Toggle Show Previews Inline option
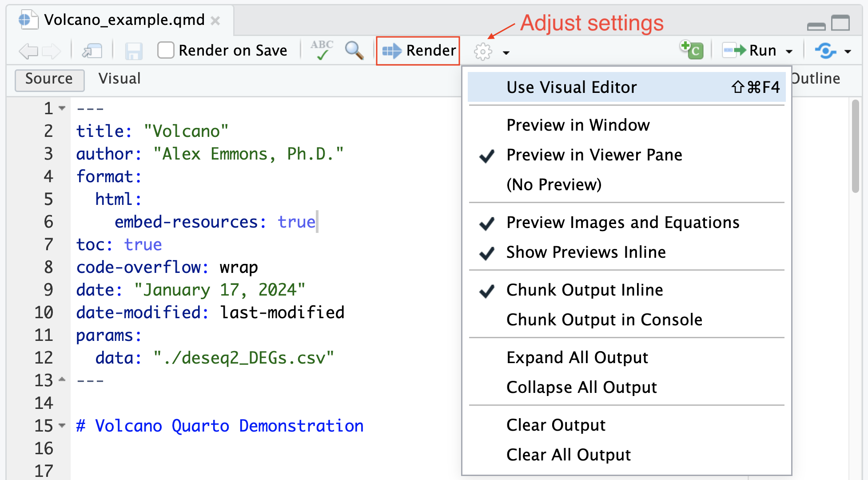Viewport: 868px width, 480px height. (585, 252)
